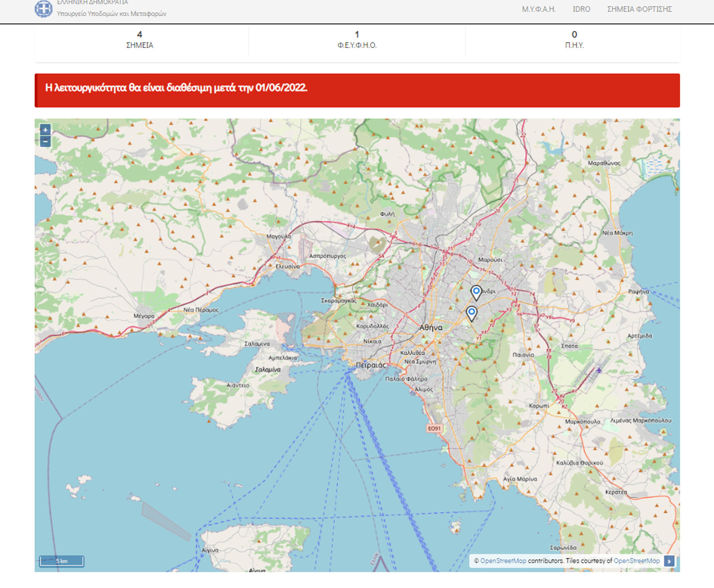Click the airport plane icon on map
This screenshot has width=714, height=588.
point(599,370)
